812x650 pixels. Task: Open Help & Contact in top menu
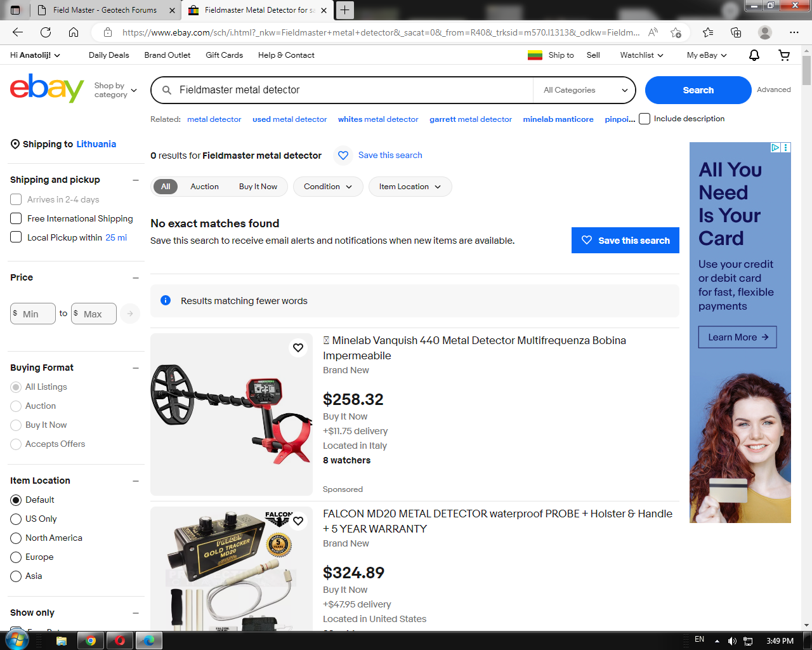(286, 55)
